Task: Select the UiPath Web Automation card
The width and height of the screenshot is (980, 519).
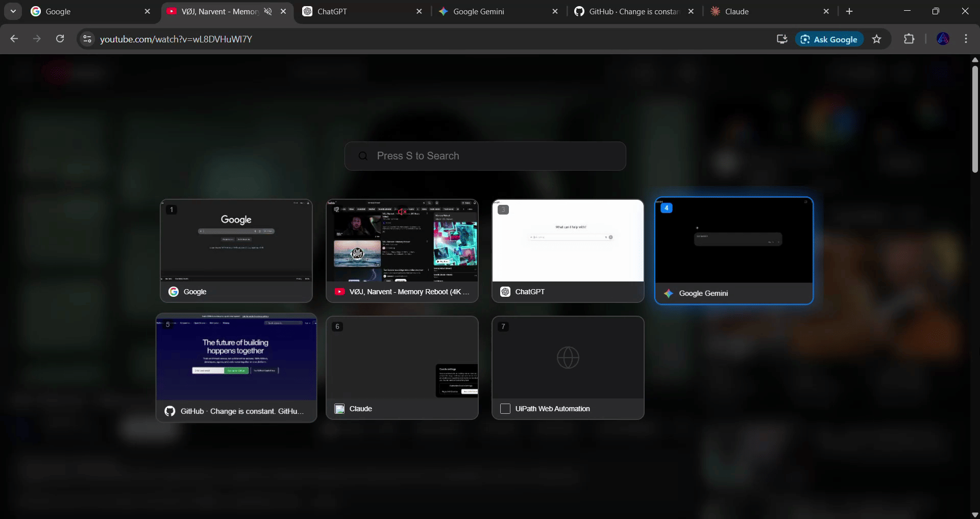Action: point(568,368)
